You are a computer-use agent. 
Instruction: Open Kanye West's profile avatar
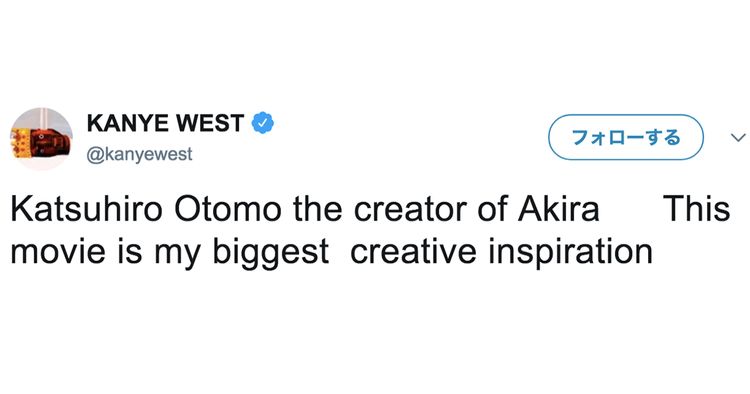click(x=42, y=139)
